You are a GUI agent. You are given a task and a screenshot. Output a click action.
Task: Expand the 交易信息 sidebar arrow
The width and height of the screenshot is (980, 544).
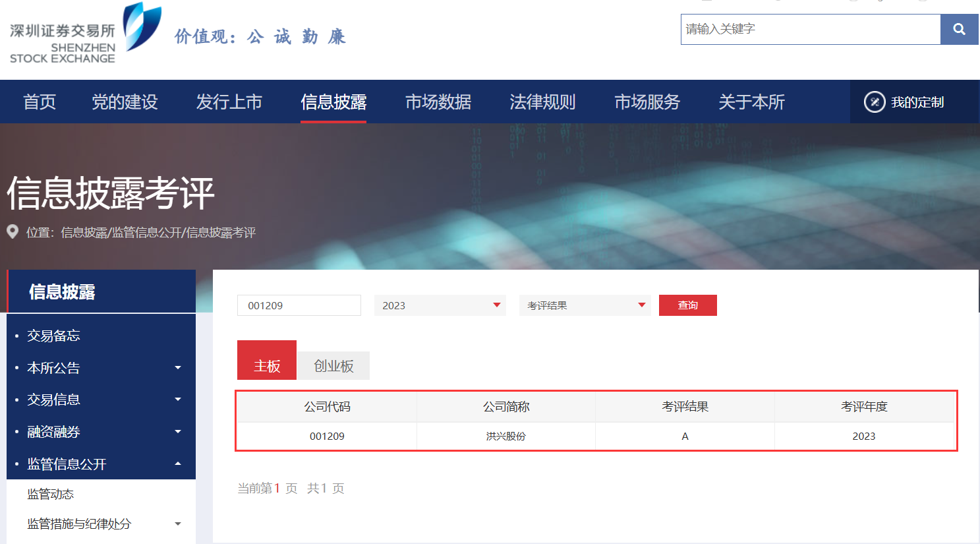(177, 400)
